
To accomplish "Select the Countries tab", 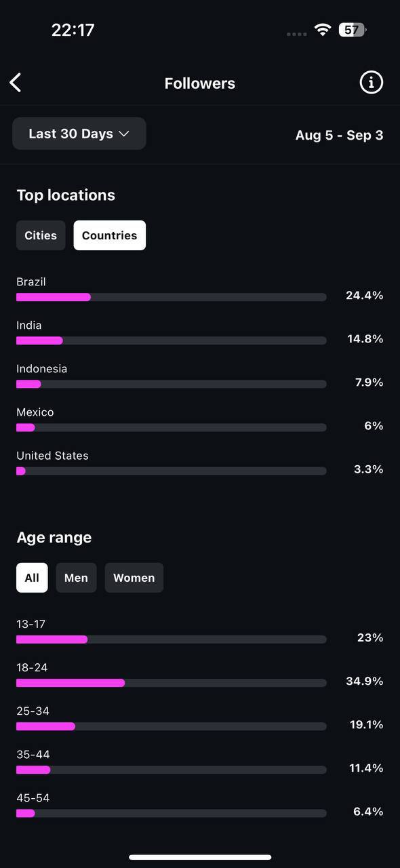I will 109,235.
